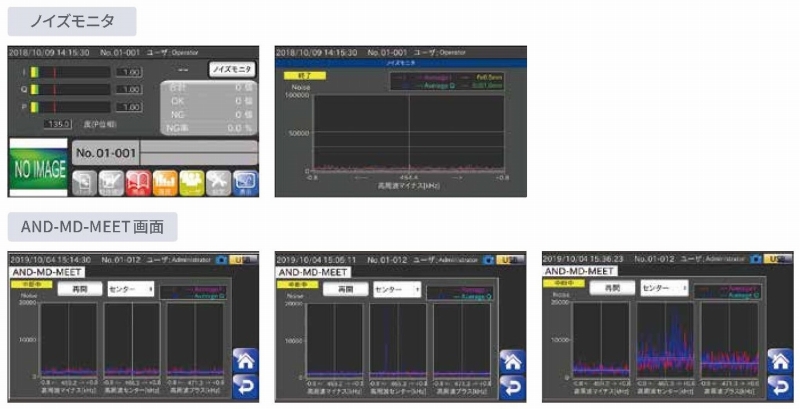Click the 135.0 phase value field
This screenshot has width=800, height=409.
click(x=55, y=124)
